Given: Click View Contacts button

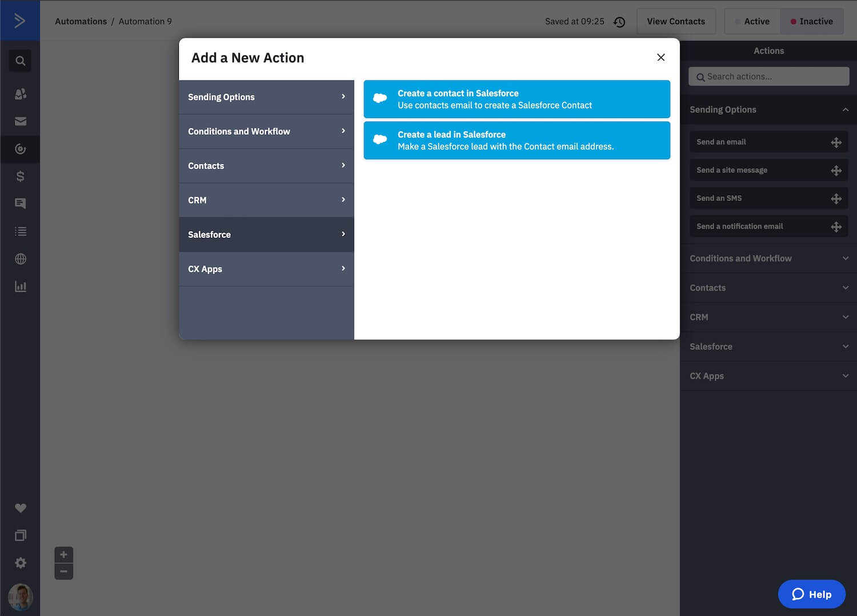Looking at the screenshot, I should pyautogui.click(x=676, y=22).
